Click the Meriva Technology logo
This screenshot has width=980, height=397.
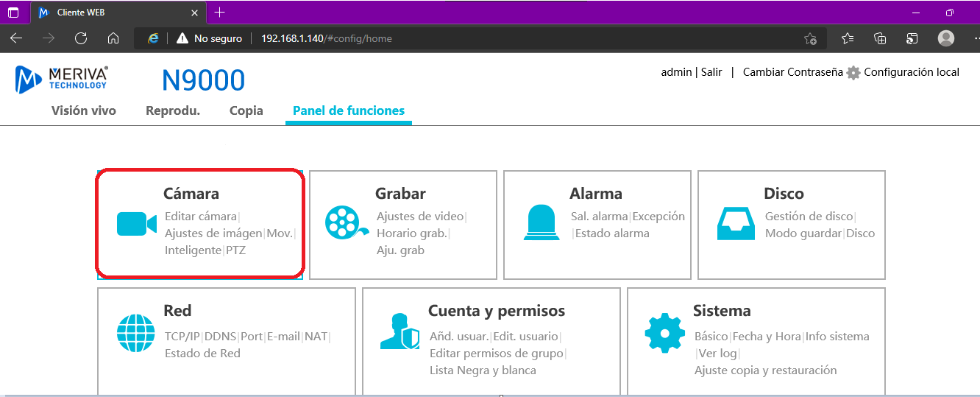[62, 80]
